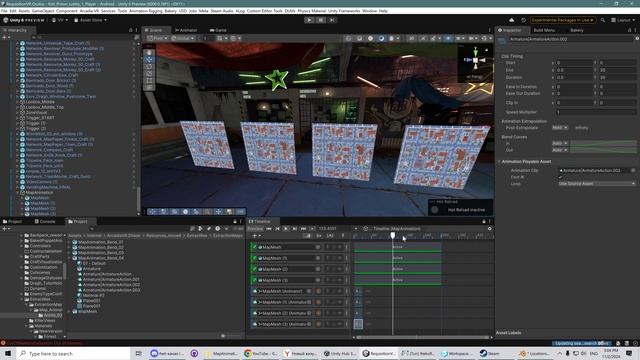Open the Asset Store dropdown
640x360 pixels.
[x=90, y=20]
